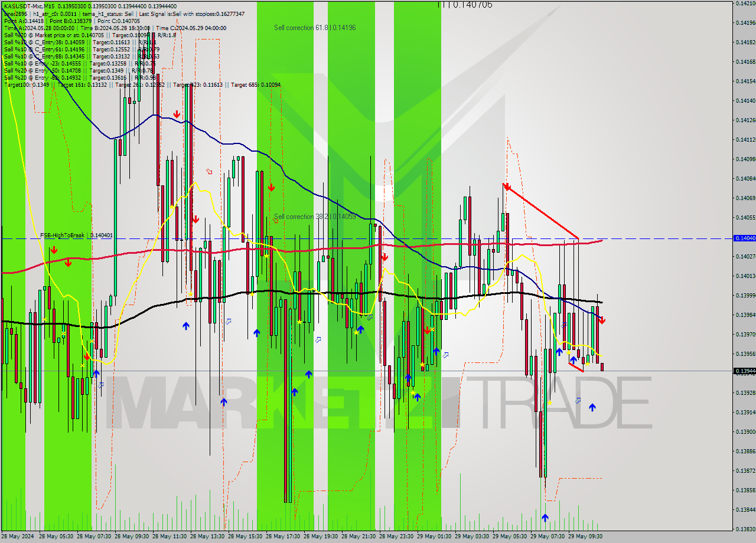Click the '28 May 19:30' time axis label
Image resolution: width=756 pixels, height=543 pixels.
pos(322,537)
